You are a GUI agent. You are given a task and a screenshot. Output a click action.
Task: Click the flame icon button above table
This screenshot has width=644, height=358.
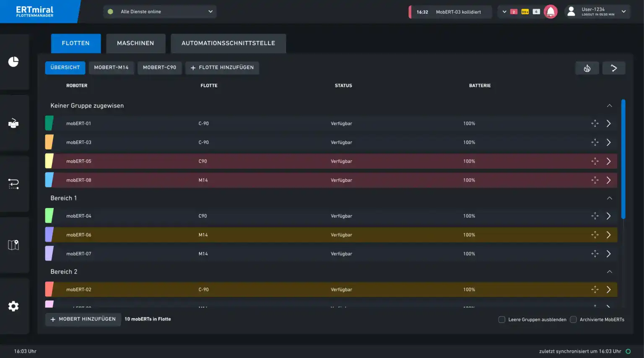pyautogui.click(x=587, y=68)
